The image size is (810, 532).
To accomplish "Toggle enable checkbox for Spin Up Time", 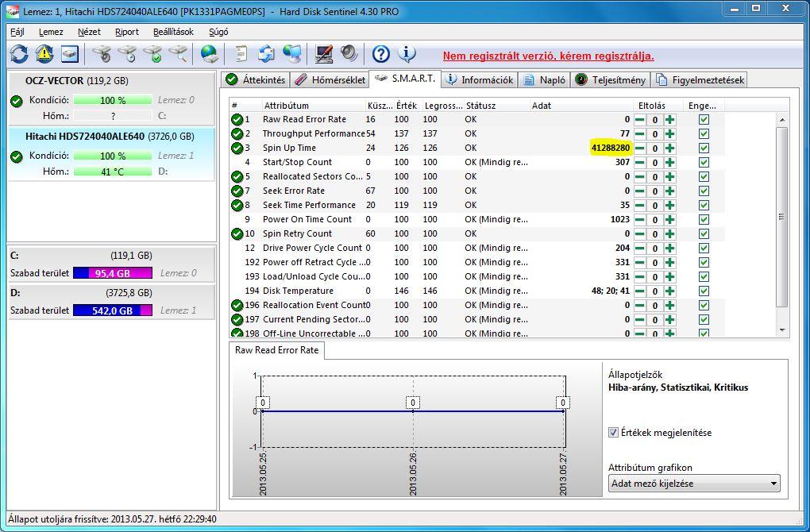I will pos(704,148).
